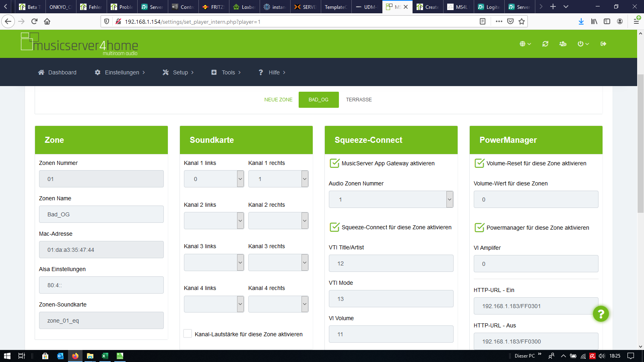Open Outlook from the taskbar
The height and width of the screenshot is (362, 644).
click(x=60, y=356)
